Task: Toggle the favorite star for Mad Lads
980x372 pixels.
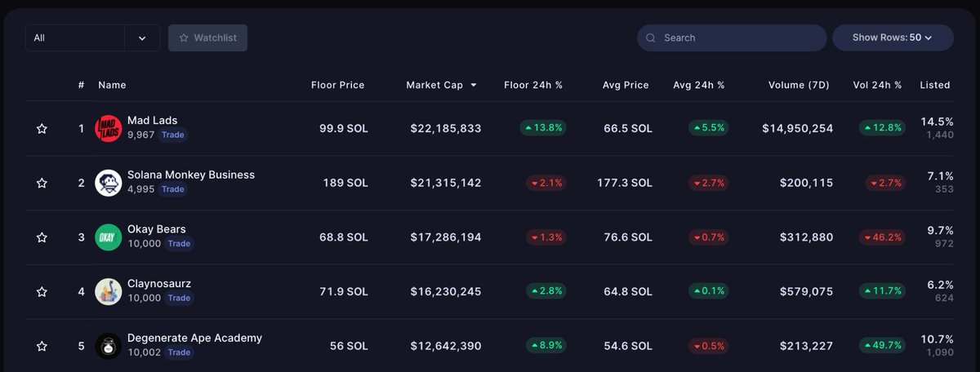Action: pyautogui.click(x=42, y=128)
